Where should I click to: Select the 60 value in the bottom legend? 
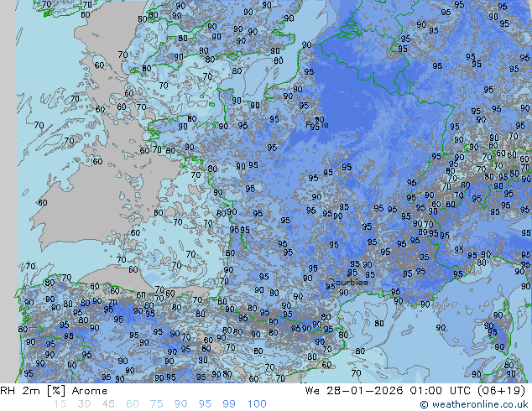coord(133,404)
